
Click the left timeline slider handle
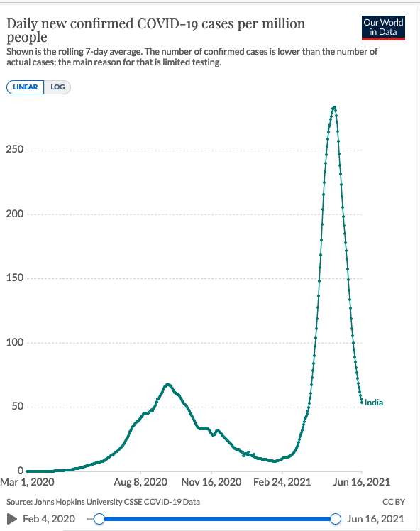tap(99, 519)
